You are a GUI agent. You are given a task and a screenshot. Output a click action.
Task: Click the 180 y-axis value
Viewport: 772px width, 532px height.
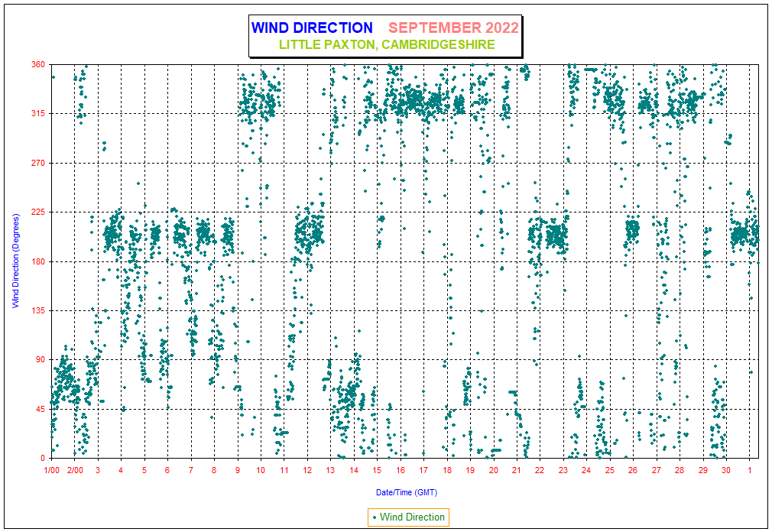pos(38,261)
